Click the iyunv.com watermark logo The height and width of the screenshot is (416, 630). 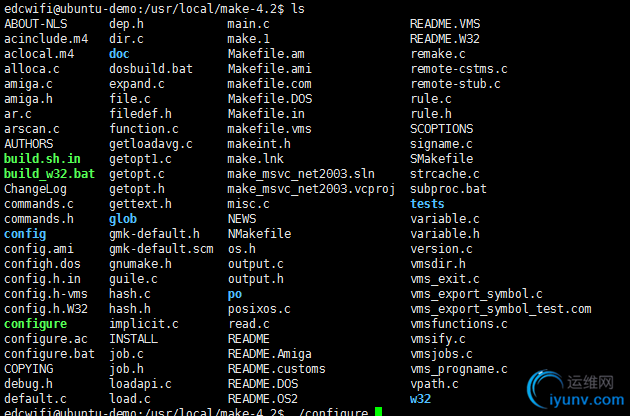point(575,390)
